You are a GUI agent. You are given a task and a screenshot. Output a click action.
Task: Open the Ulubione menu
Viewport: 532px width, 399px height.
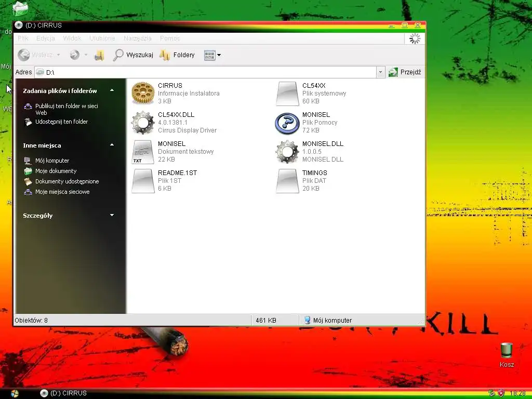102,38
